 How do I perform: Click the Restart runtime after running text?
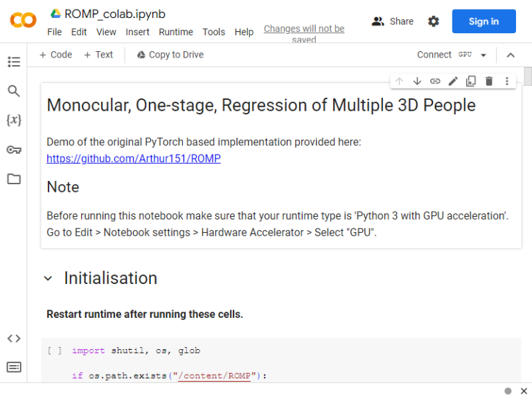point(145,314)
